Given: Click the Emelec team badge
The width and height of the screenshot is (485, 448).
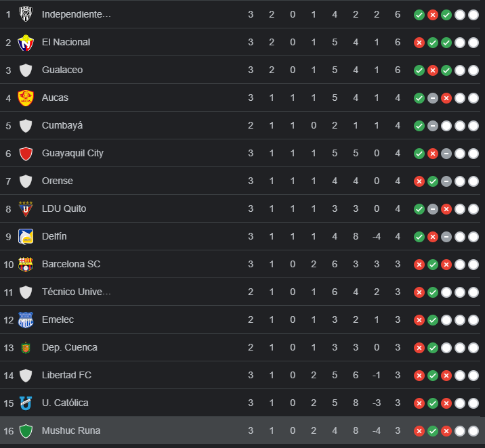Looking at the screenshot, I should [26, 320].
